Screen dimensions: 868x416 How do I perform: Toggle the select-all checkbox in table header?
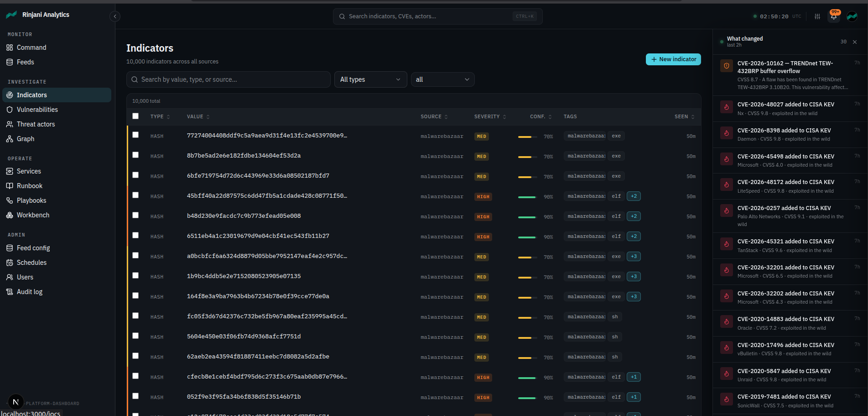coord(135,116)
